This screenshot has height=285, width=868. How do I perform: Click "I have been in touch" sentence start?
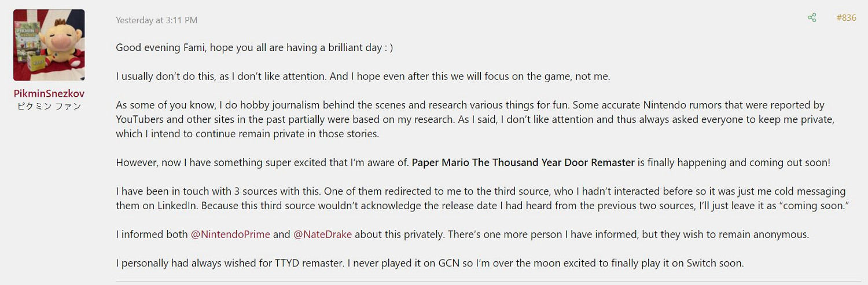[162, 191]
